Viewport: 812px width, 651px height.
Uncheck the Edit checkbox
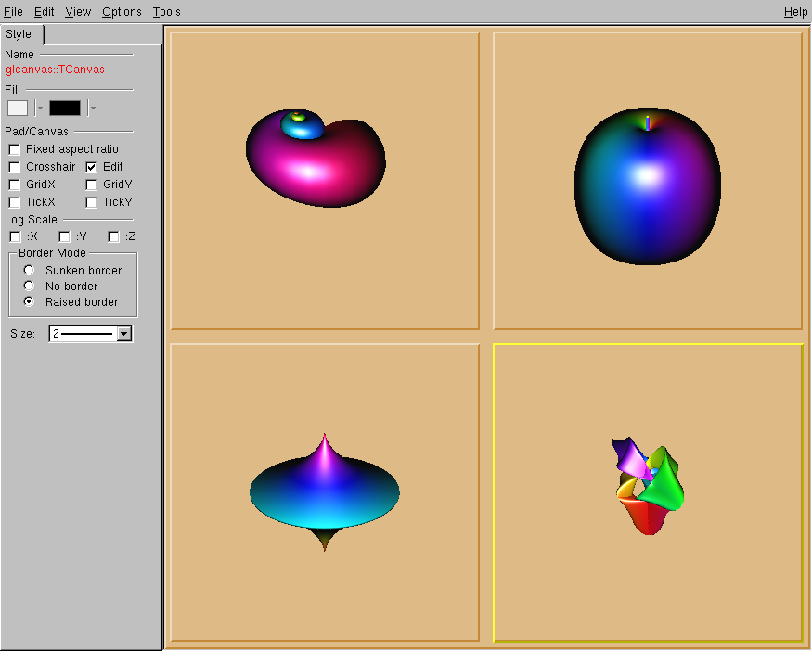92,167
